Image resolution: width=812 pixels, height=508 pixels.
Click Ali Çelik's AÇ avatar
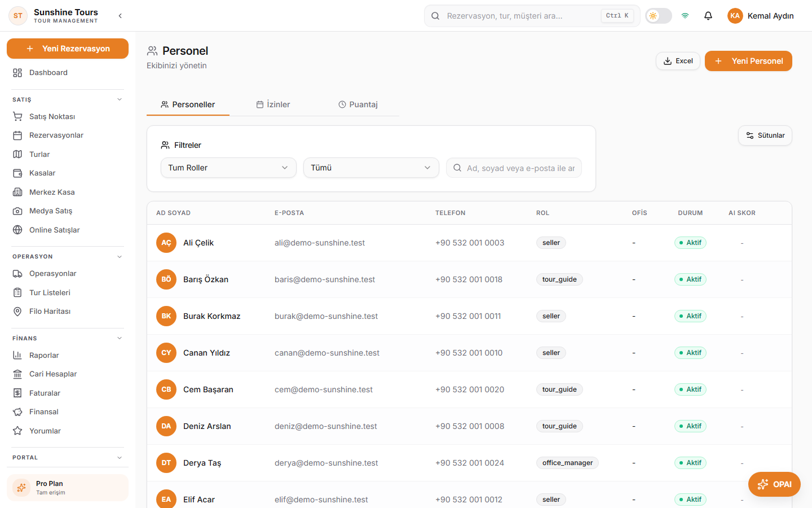coord(166,243)
